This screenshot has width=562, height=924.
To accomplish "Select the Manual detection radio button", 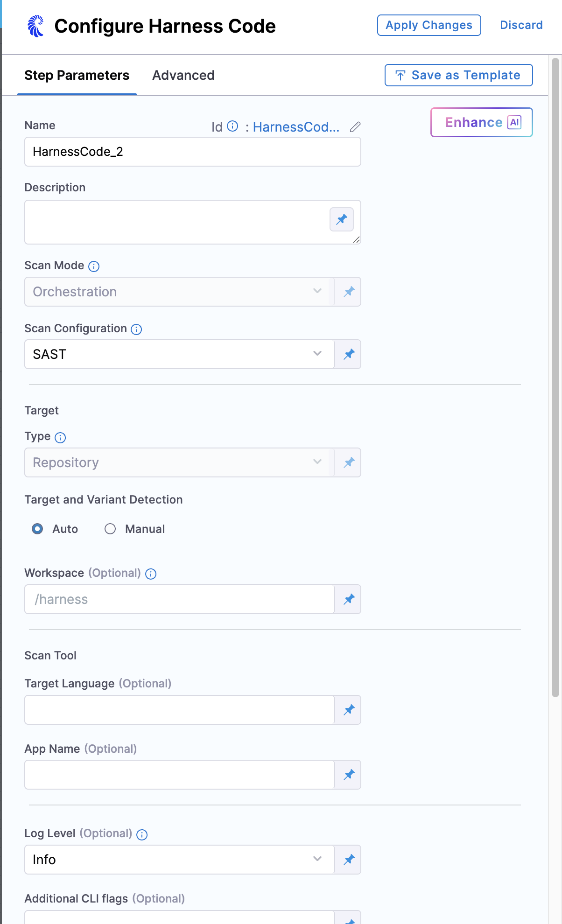I will coord(110,529).
